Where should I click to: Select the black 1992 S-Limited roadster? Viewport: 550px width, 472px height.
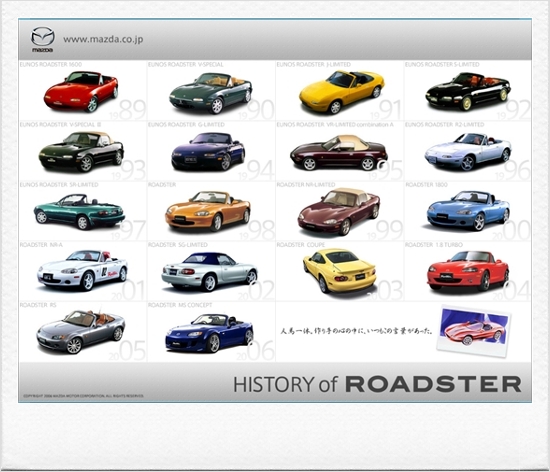[x=468, y=91]
